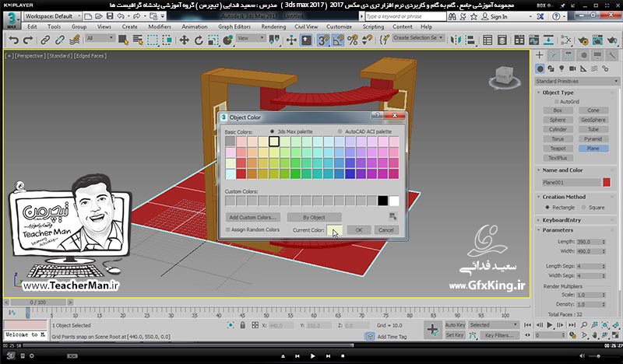Open the Standard Primitives dropdown
The height and width of the screenshot is (364, 623).
[x=576, y=81]
